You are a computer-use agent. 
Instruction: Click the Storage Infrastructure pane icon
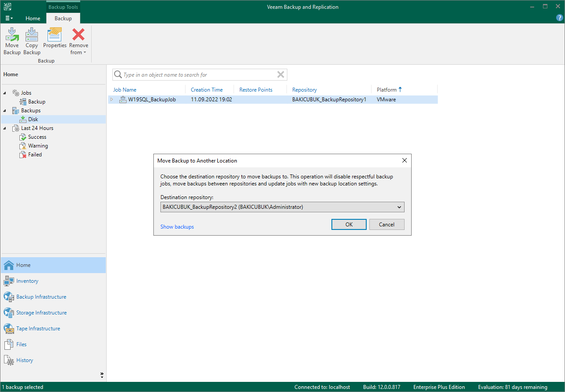[x=9, y=313]
